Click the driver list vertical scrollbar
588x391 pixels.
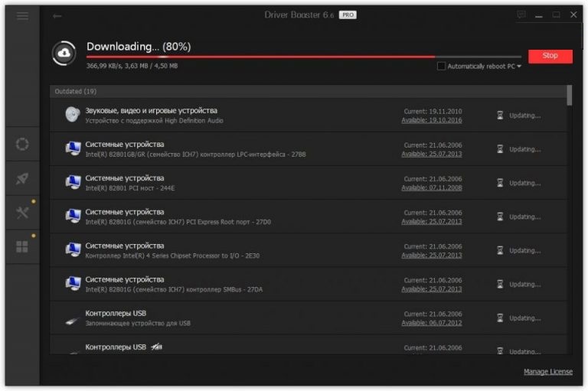pos(570,96)
